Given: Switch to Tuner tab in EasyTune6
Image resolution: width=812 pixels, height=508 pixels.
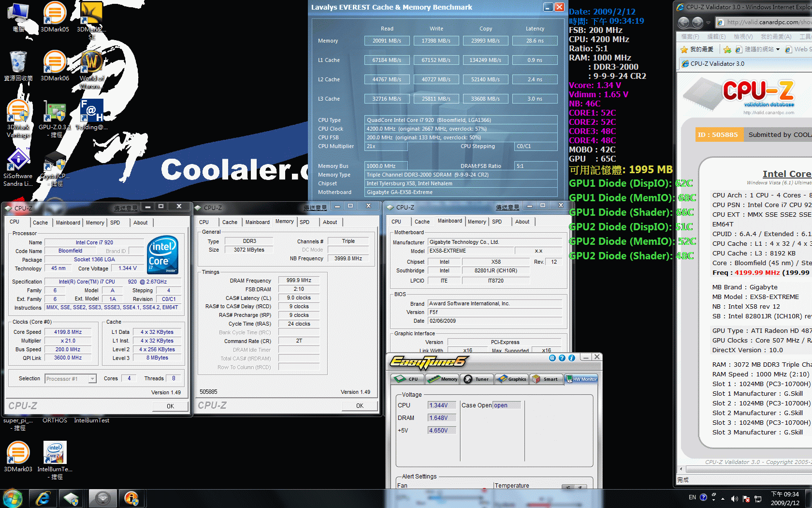Looking at the screenshot, I should (x=477, y=379).
